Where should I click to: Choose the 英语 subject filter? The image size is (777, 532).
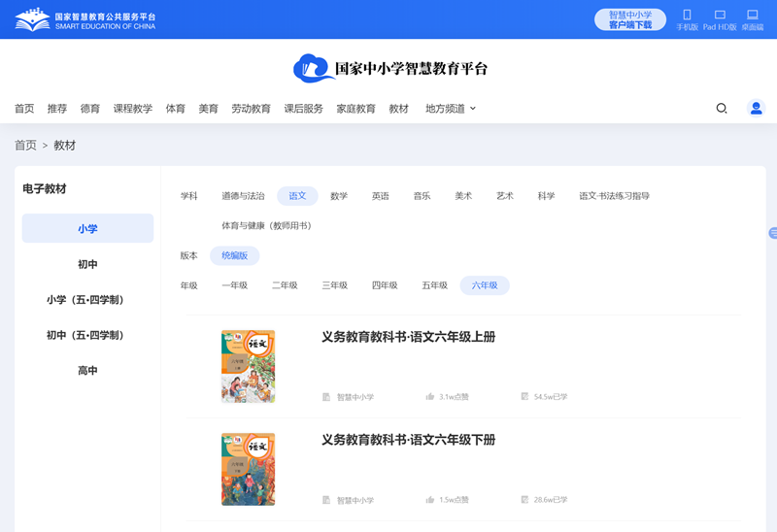tap(381, 196)
